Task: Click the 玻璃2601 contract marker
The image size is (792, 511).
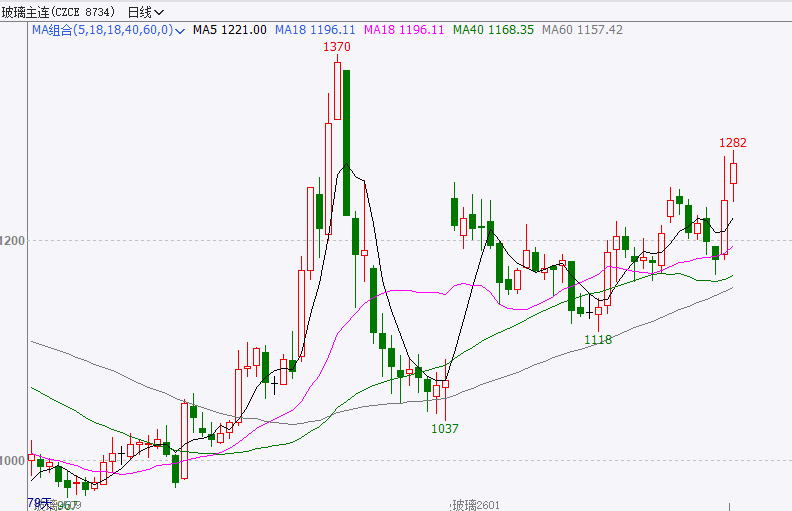Action: (x=476, y=505)
